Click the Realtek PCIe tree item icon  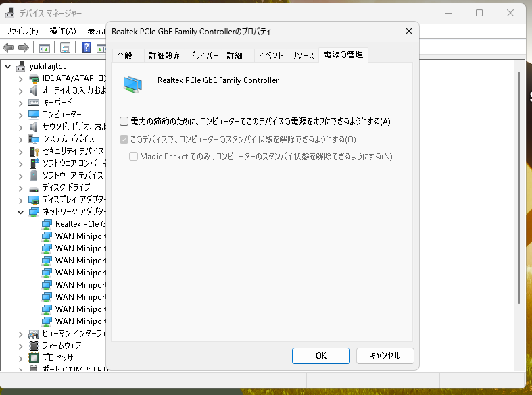click(47, 224)
